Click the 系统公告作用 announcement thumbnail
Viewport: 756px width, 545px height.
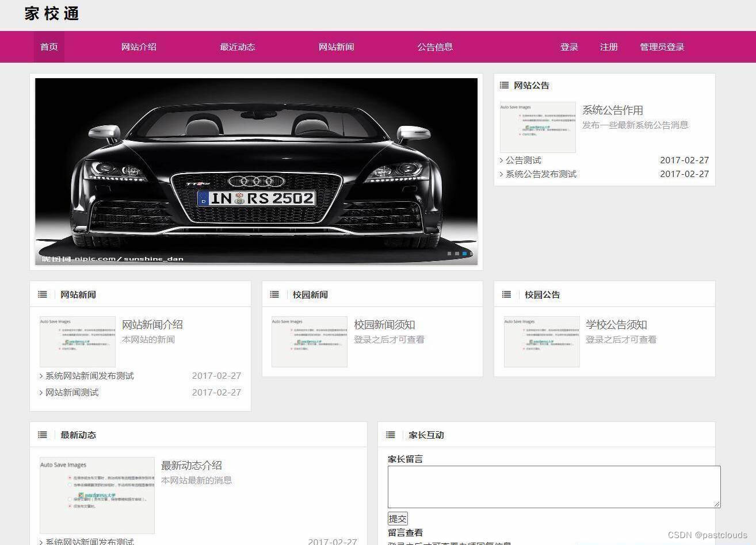click(x=537, y=126)
